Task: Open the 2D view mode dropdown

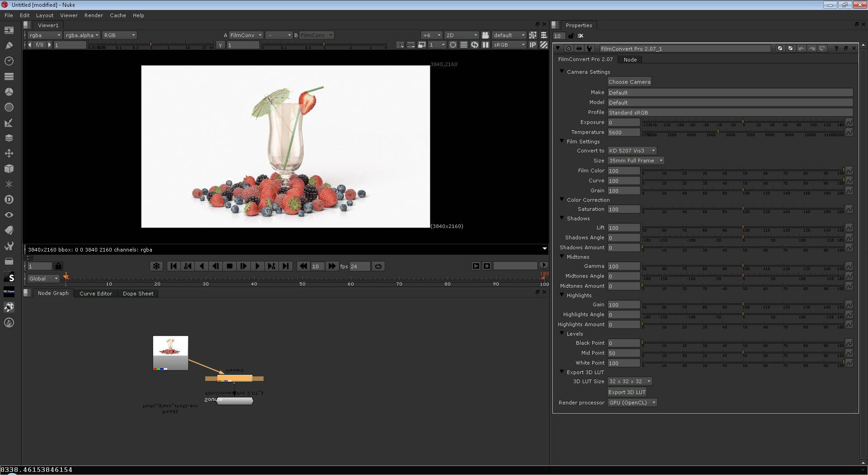Action: (x=462, y=35)
